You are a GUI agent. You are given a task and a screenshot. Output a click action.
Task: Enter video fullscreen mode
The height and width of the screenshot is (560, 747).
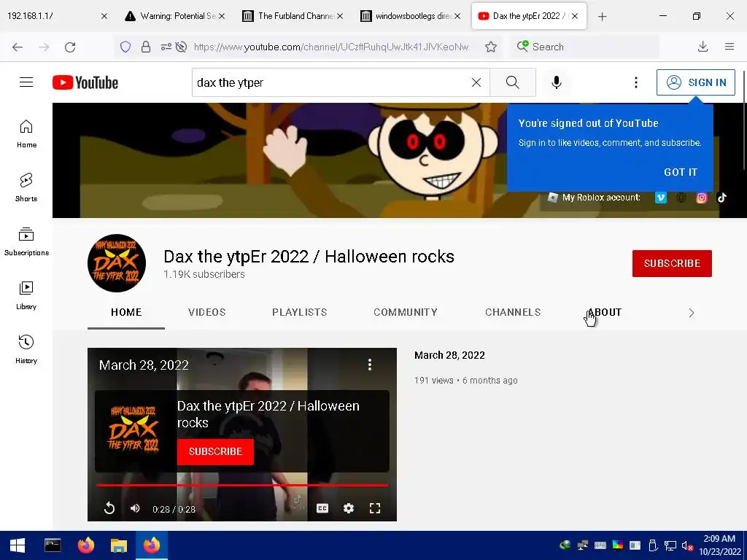(375, 508)
